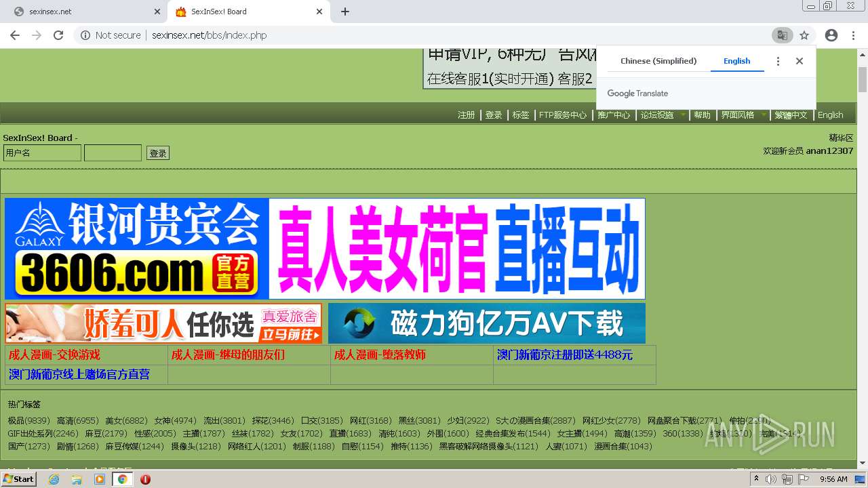This screenshot has width=868, height=488.
Task: Open 成人漫画-堕落教师 link
Action: pos(380,354)
